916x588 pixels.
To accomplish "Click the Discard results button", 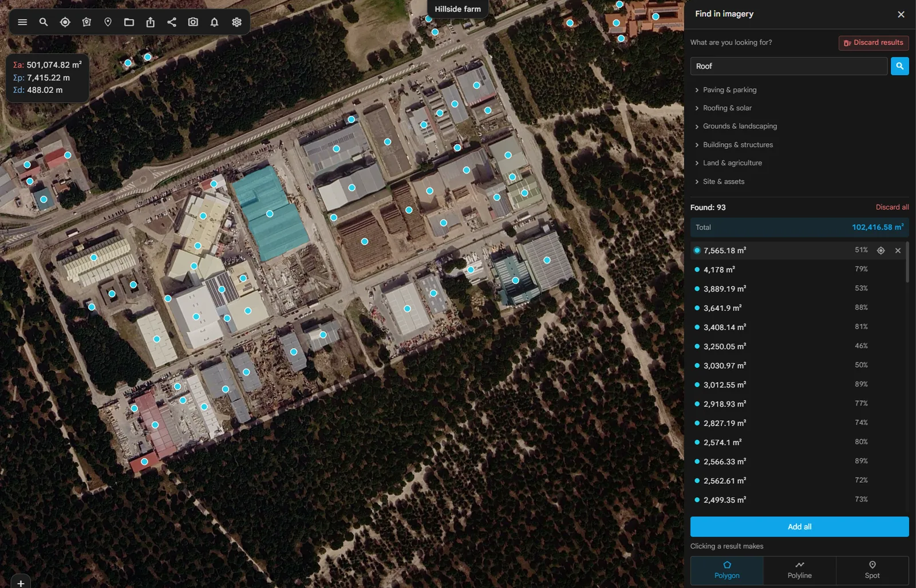I will [x=874, y=43].
